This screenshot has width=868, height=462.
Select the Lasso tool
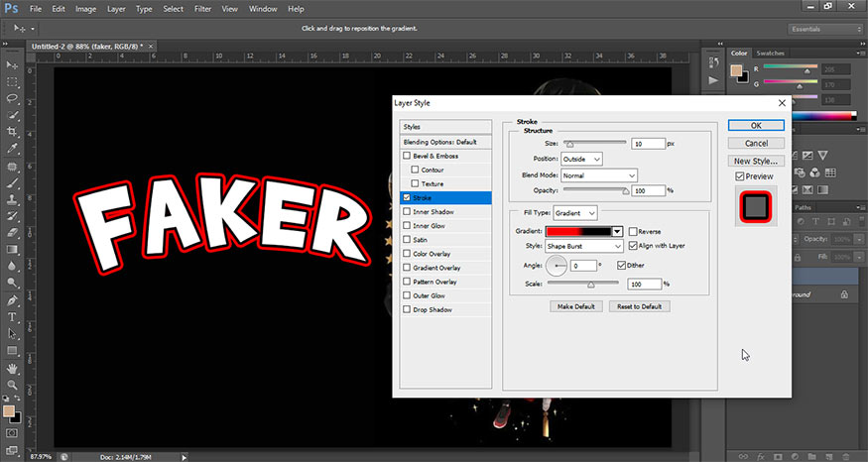12,98
